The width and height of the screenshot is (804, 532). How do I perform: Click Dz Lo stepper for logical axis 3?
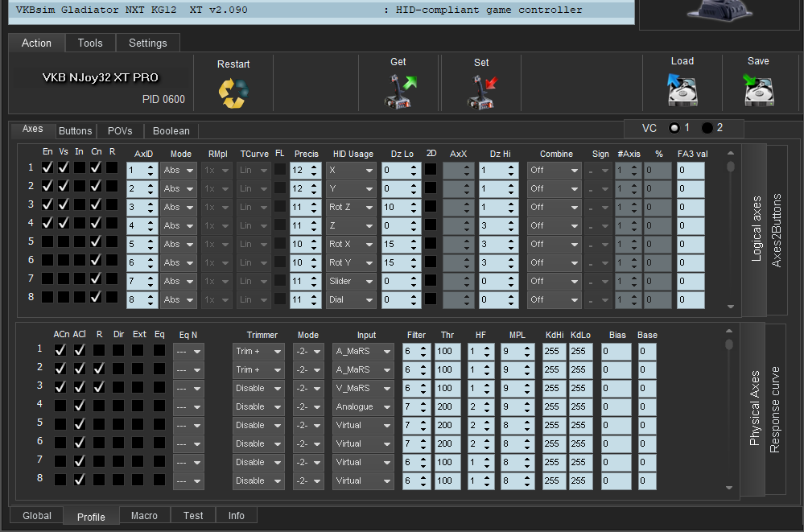[x=414, y=208]
